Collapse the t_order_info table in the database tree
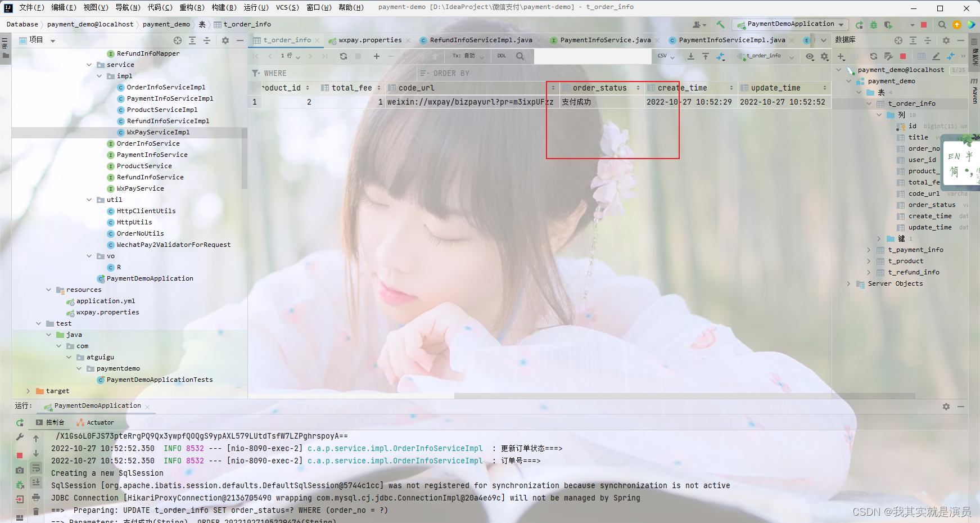 869,103
